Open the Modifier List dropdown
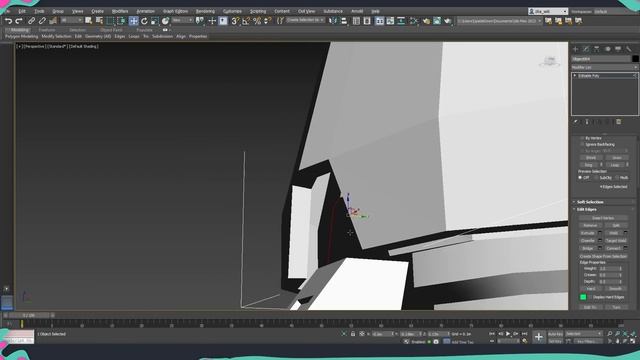This screenshot has height=360, width=640. click(604, 67)
